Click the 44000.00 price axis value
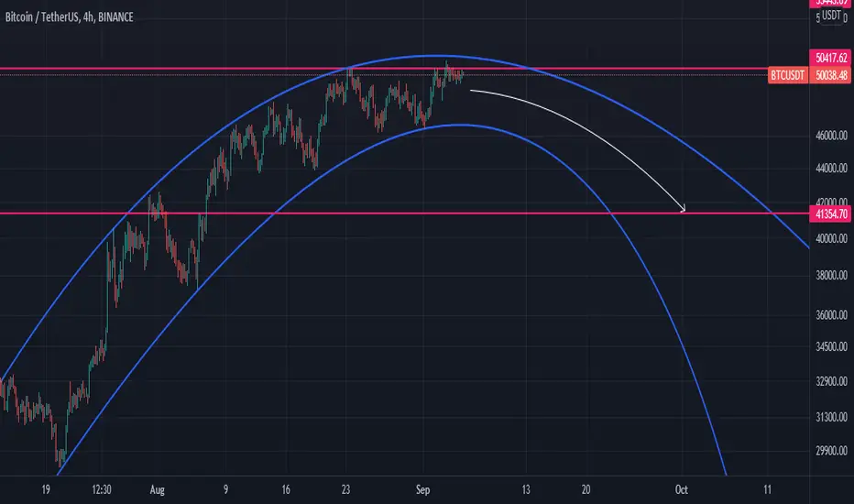854x504 pixels. tap(831, 169)
